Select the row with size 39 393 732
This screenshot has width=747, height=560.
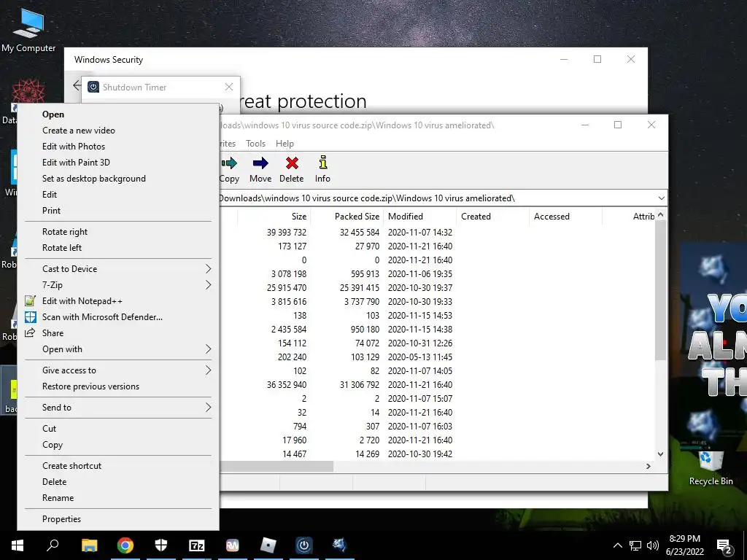(x=438, y=233)
